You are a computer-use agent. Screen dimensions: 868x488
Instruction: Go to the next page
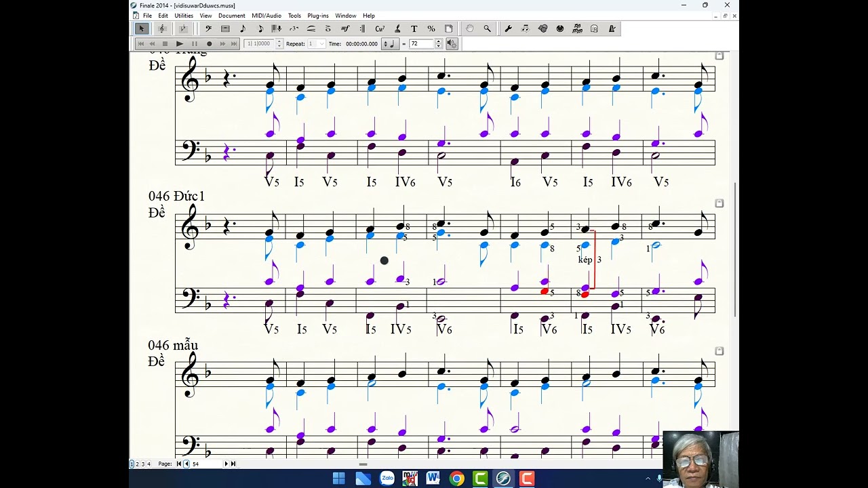pos(226,464)
